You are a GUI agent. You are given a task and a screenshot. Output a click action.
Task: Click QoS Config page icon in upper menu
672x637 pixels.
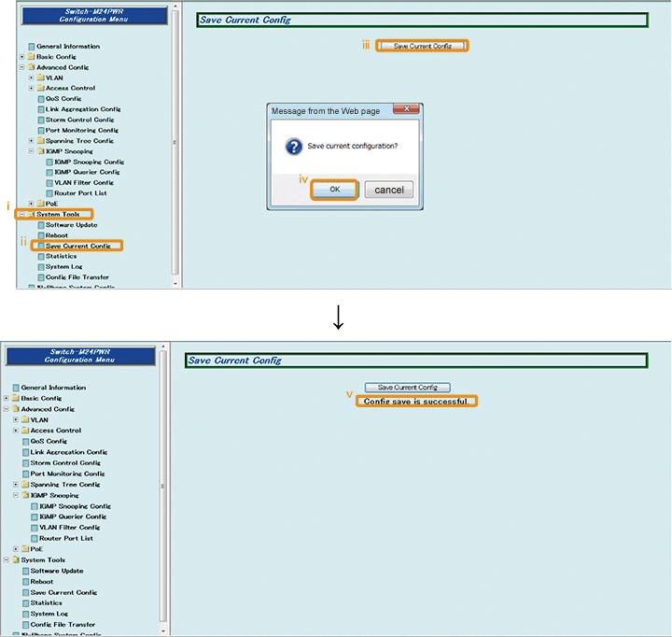tap(40, 99)
